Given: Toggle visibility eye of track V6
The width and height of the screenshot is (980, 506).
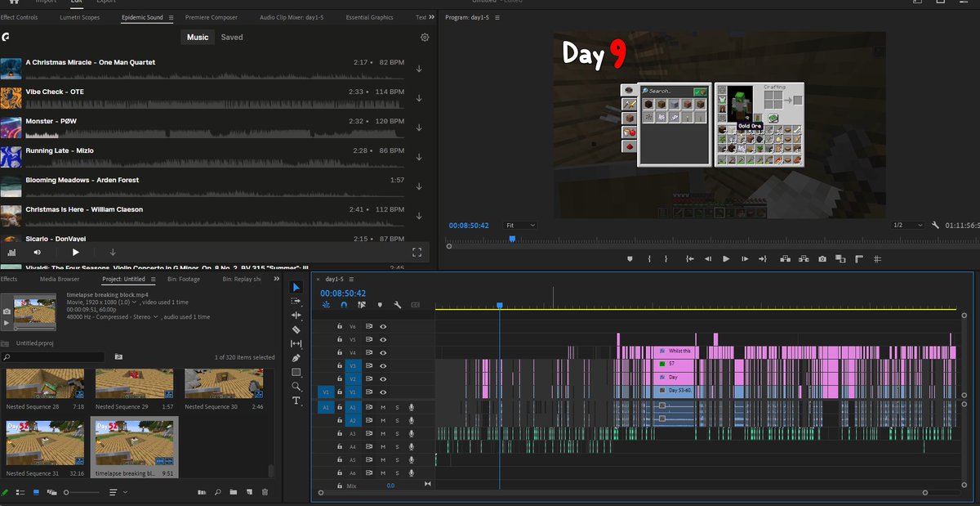Looking at the screenshot, I should coord(382,326).
